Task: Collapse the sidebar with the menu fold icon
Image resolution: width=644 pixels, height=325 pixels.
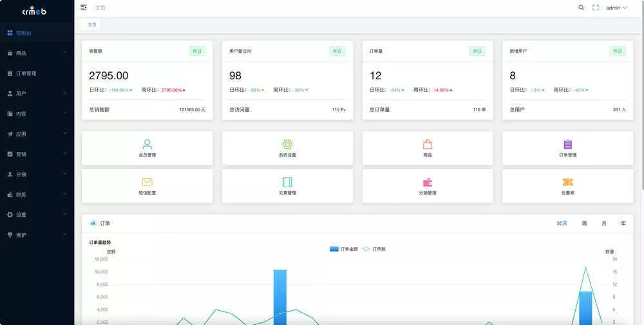Action: coord(84,8)
